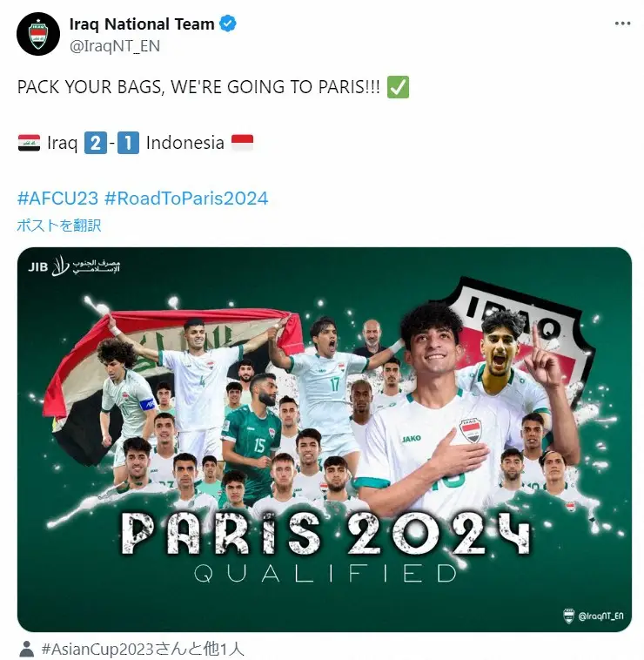Viewport: 644px width, 660px height.
Task: Click the blue verified badge
Action: pos(228,24)
